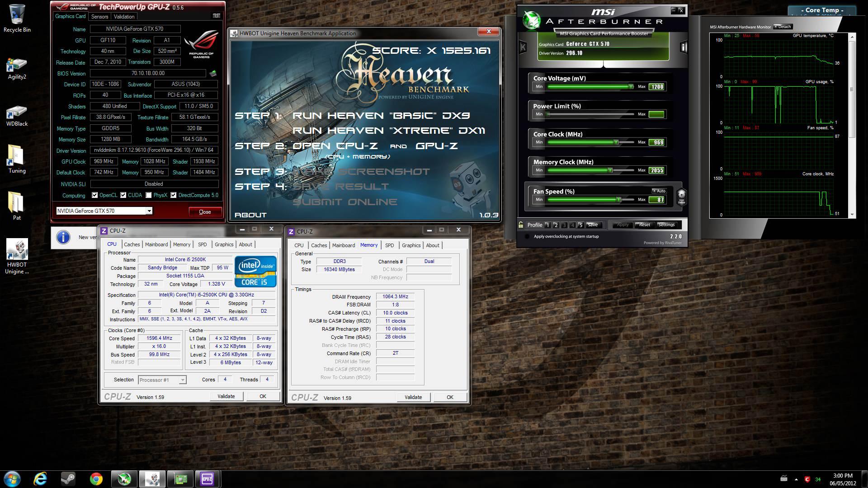The height and width of the screenshot is (488, 868).
Task: Click hardware monitor scrollbar down arrow
Action: click(853, 215)
